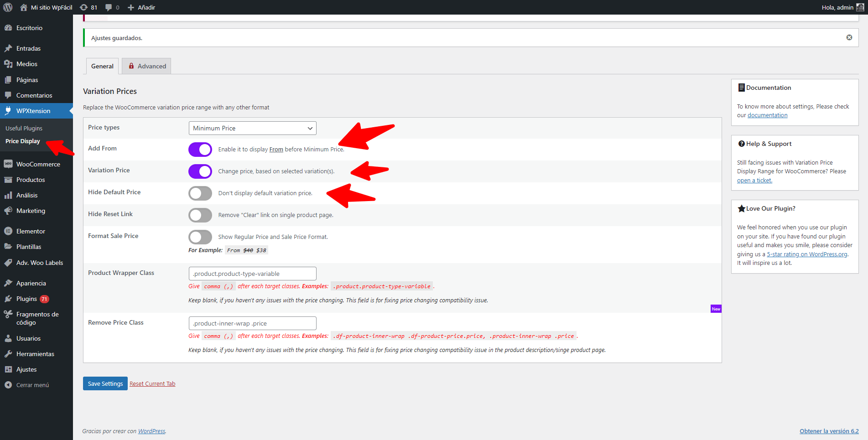Click the Product Wrapper Class input field
868x440 pixels.
252,274
